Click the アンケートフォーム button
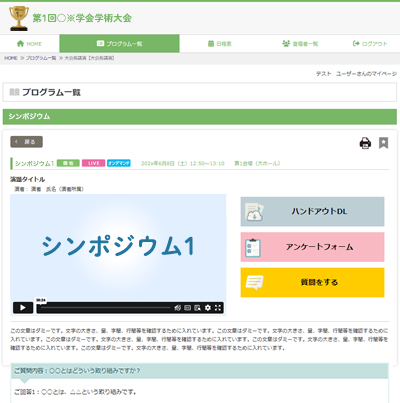The width and height of the screenshot is (400, 403). pos(312,247)
